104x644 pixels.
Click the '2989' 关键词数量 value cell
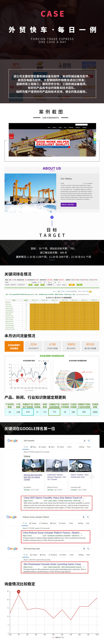pyautogui.click(x=95, y=412)
